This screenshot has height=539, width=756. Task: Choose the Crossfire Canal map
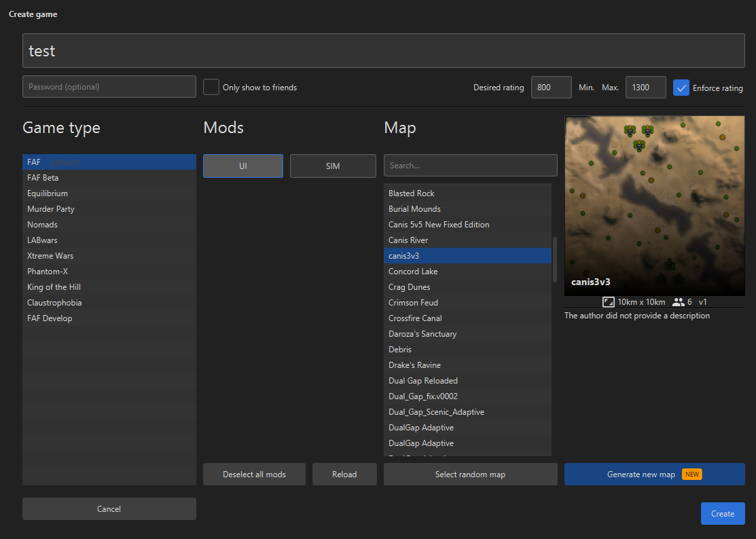coord(468,318)
